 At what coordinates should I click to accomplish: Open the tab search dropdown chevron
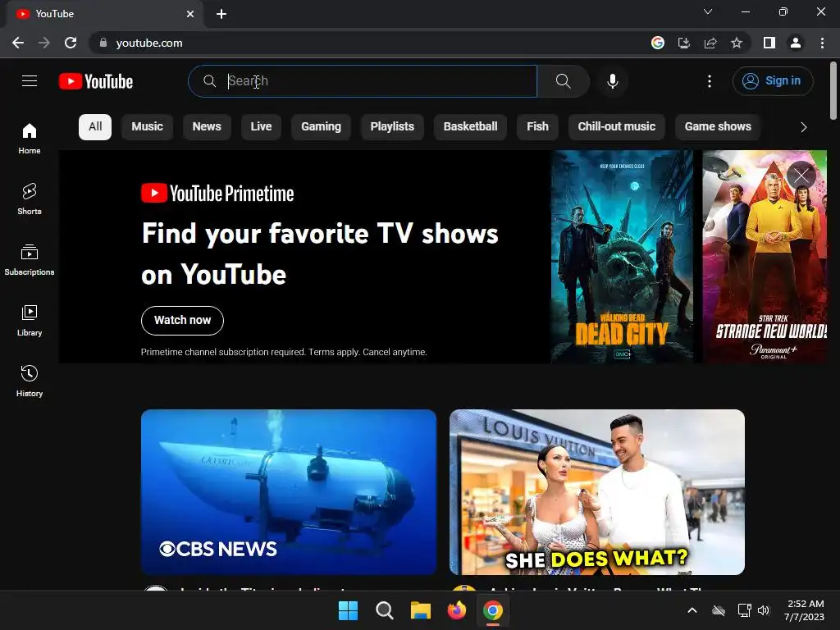708,11
